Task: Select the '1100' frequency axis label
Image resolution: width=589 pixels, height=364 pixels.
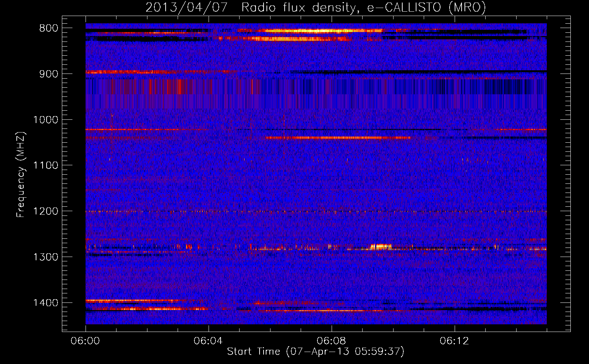Action: (46, 166)
